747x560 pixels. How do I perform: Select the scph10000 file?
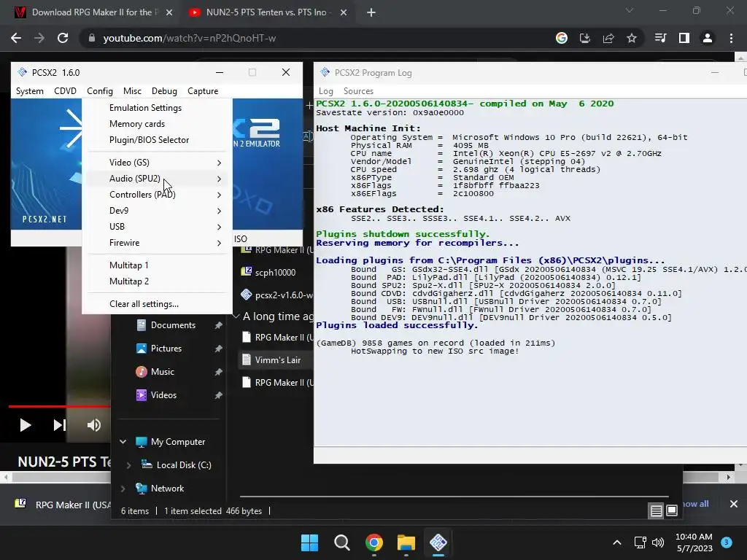pyautogui.click(x=275, y=273)
